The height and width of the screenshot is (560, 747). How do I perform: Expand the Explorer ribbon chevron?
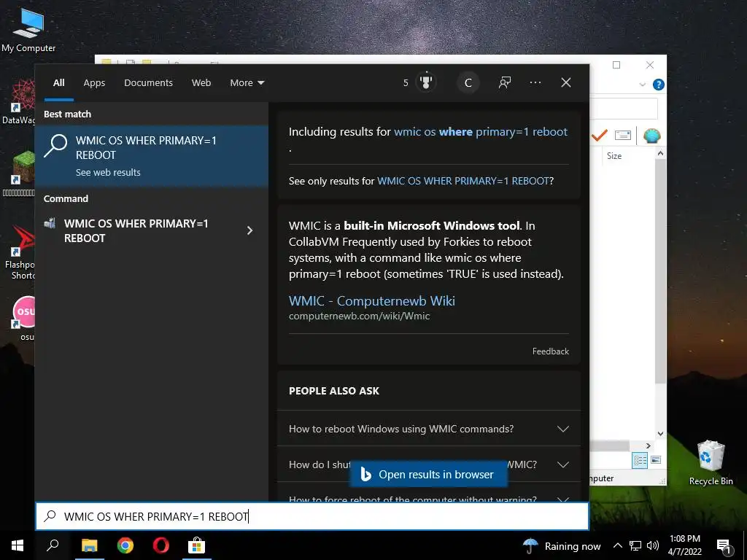(642, 85)
